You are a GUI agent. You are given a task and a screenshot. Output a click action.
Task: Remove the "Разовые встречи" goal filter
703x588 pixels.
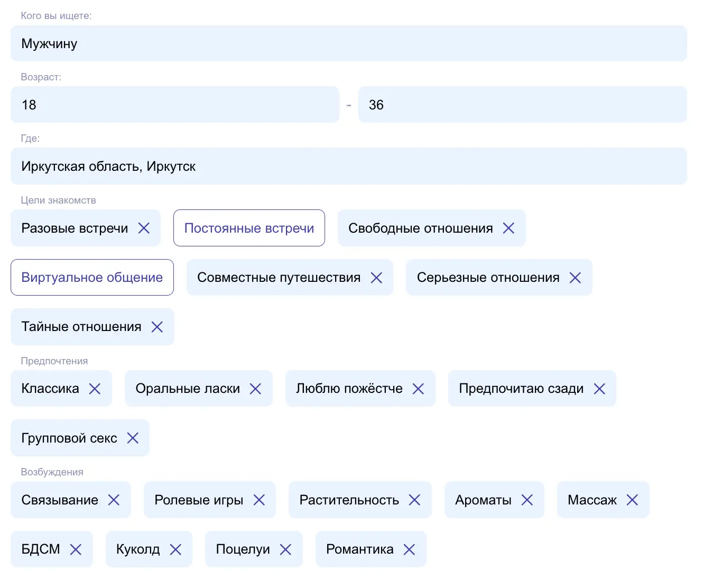(144, 228)
